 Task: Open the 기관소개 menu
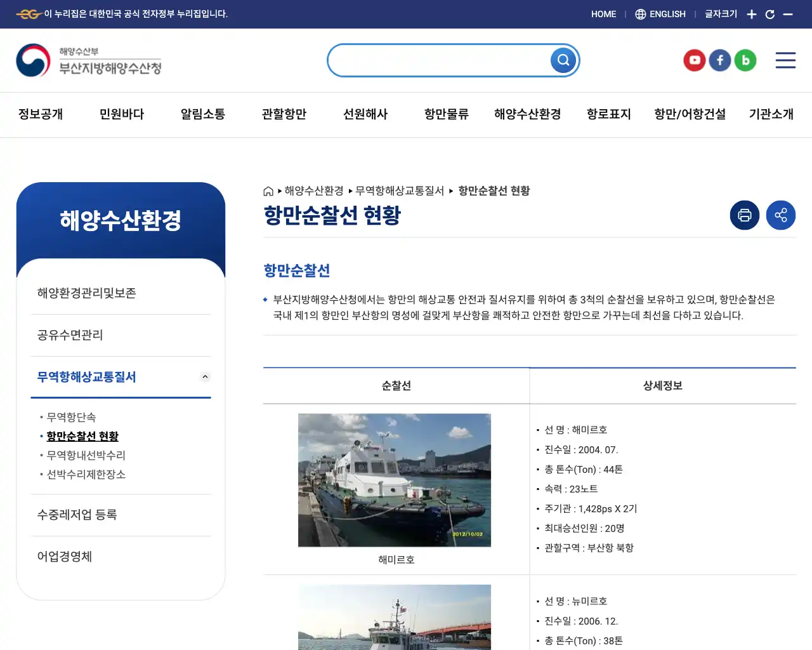pos(771,114)
